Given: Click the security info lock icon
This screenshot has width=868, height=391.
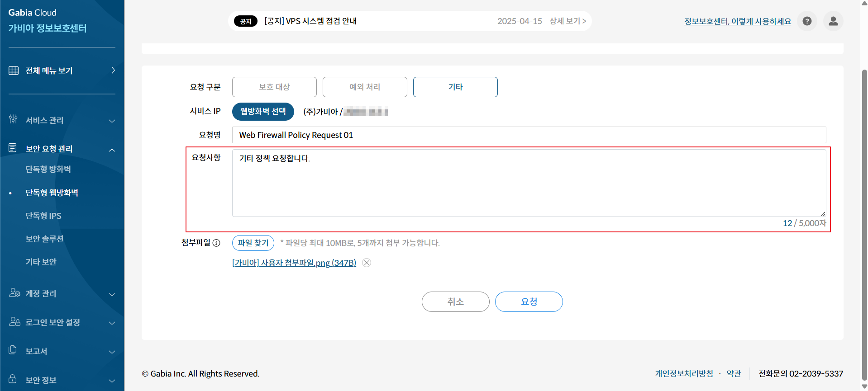Looking at the screenshot, I should (x=13, y=379).
